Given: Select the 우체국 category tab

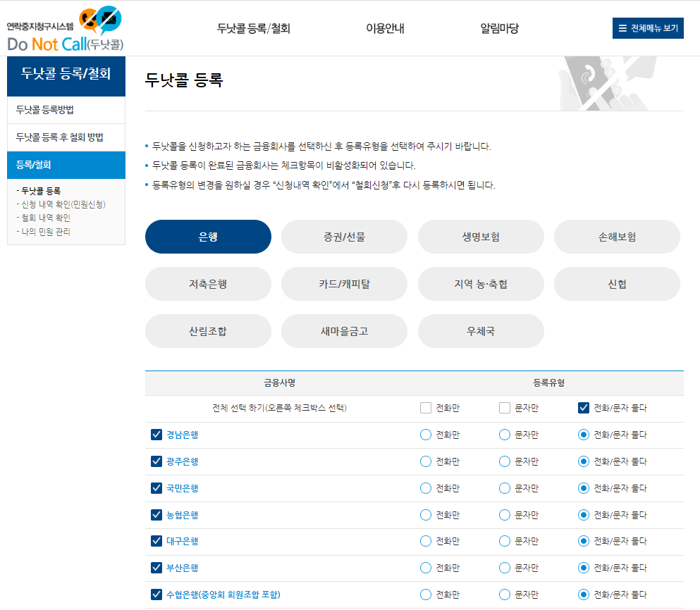Looking at the screenshot, I should [x=481, y=331].
